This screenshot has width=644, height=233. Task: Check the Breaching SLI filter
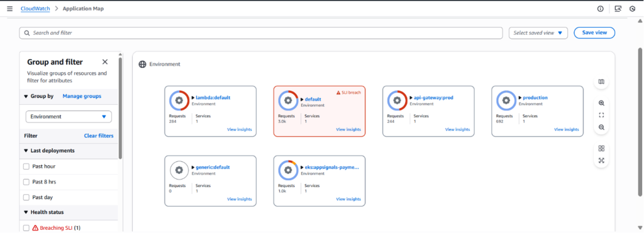pos(26,228)
